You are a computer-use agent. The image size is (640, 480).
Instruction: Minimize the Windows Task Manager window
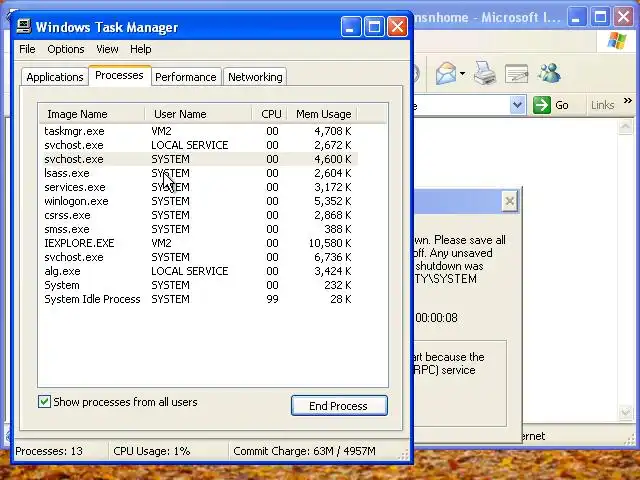[351, 27]
